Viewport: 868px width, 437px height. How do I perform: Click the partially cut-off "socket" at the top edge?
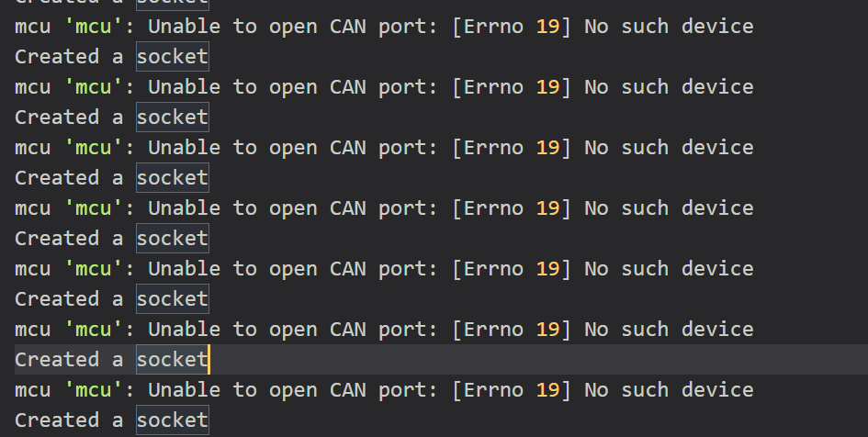[x=172, y=5]
